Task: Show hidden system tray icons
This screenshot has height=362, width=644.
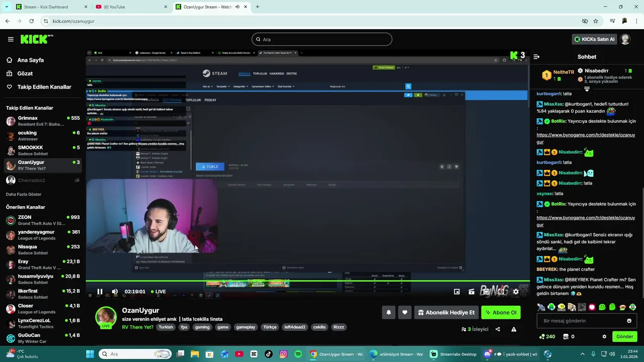Action: [x=583, y=354]
